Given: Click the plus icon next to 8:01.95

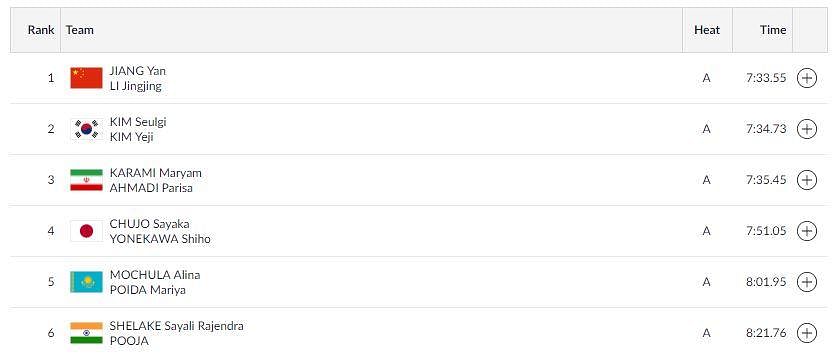Looking at the screenshot, I should 806,282.
